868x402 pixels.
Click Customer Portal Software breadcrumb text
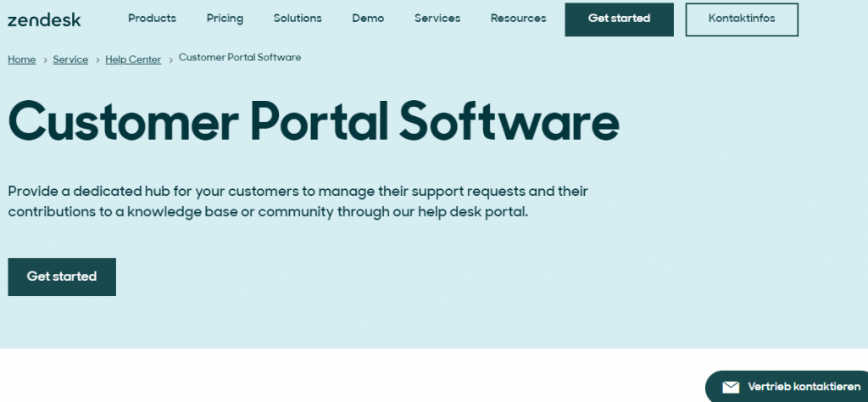coord(240,58)
